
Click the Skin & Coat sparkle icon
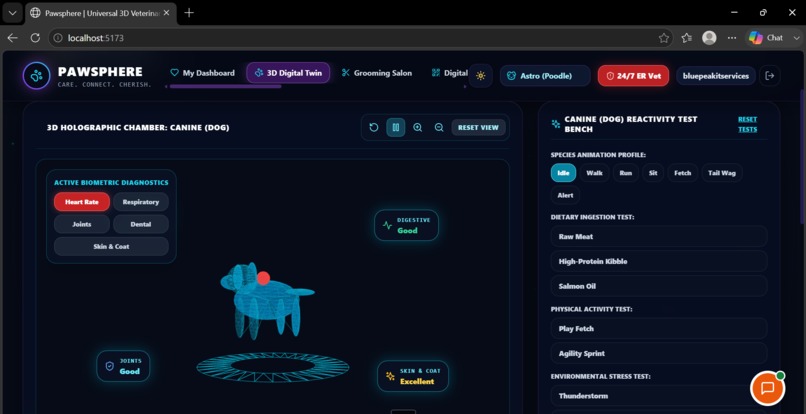coord(390,376)
